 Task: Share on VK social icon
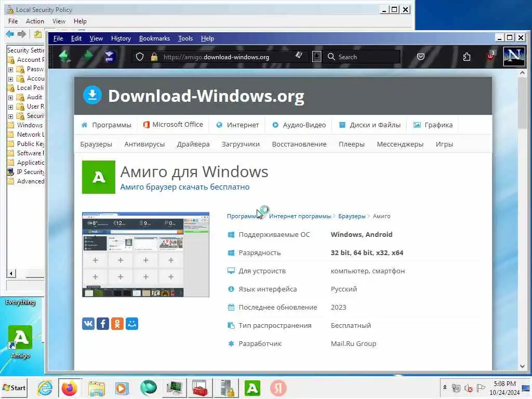(x=88, y=324)
